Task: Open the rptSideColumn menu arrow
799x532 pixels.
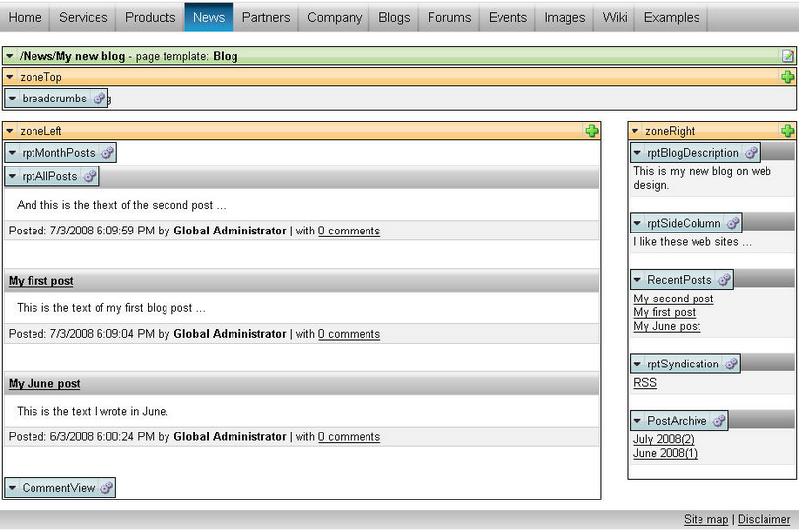Action: pyautogui.click(x=637, y=223)
